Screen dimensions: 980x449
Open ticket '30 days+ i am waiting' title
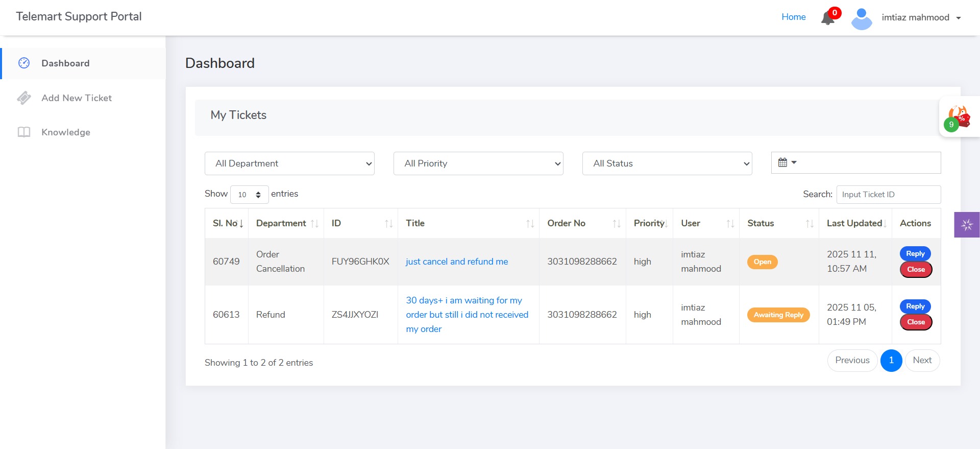point(467,315)
